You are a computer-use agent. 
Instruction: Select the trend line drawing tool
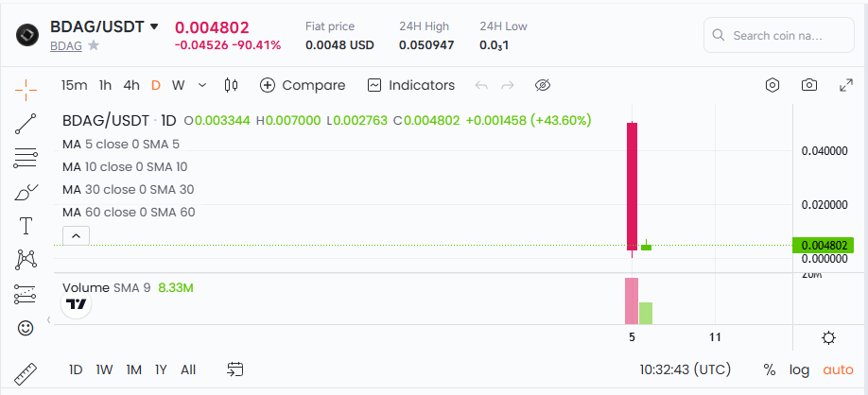click(x=26, y=125)
